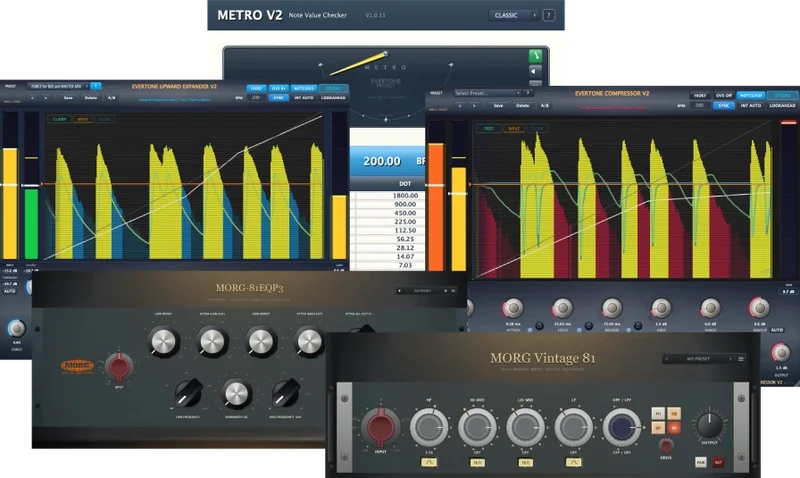Select the 900.00 value in DOT column
This screenshot has width=800, height=478.
405,204
